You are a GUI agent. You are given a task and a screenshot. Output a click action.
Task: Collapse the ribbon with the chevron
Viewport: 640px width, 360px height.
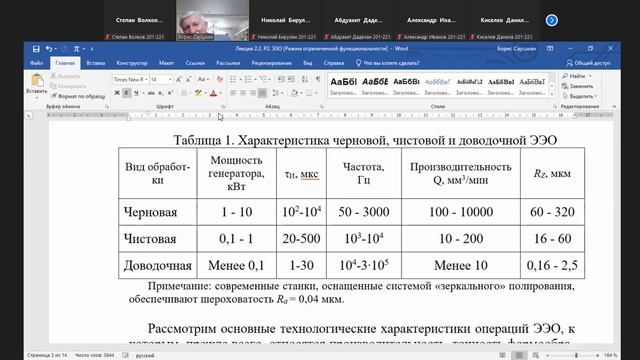pos(614,107)
